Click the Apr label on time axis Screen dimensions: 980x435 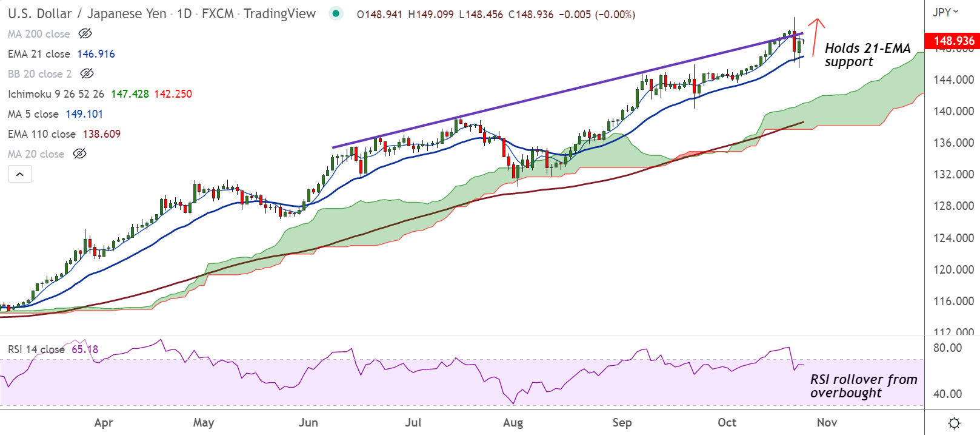pos(104,423)
